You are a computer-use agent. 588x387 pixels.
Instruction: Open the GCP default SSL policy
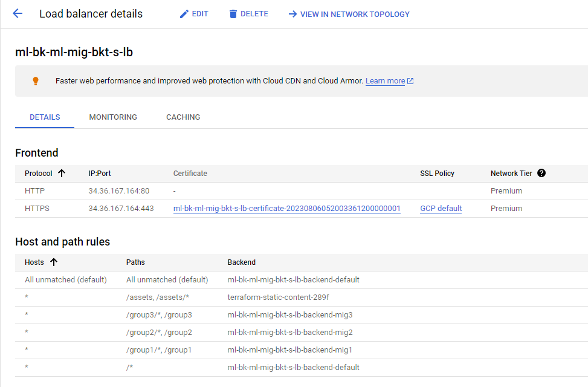tap(441, 209)
